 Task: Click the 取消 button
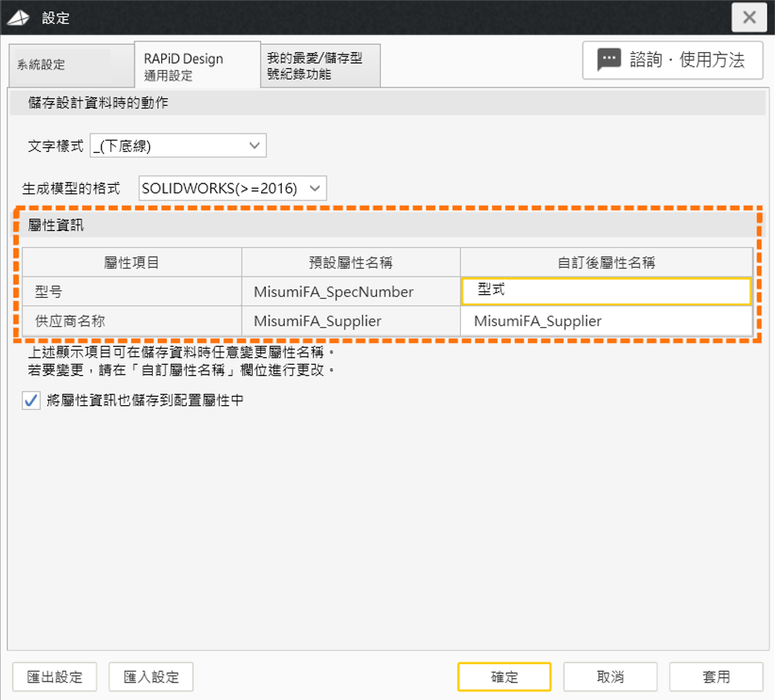610,677
